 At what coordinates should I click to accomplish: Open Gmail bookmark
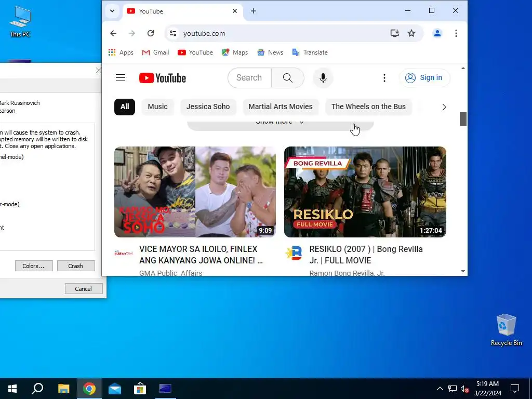155,52
